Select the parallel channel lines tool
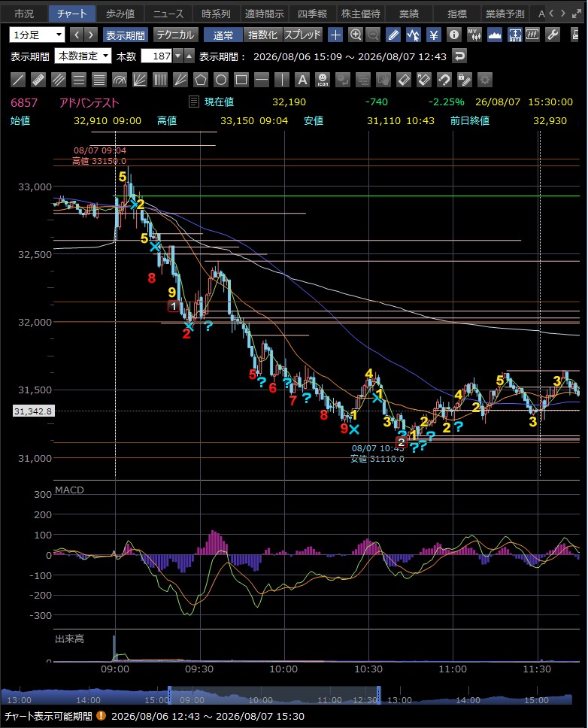This screenshot has width=588, height=728. (x=59, y=80)
